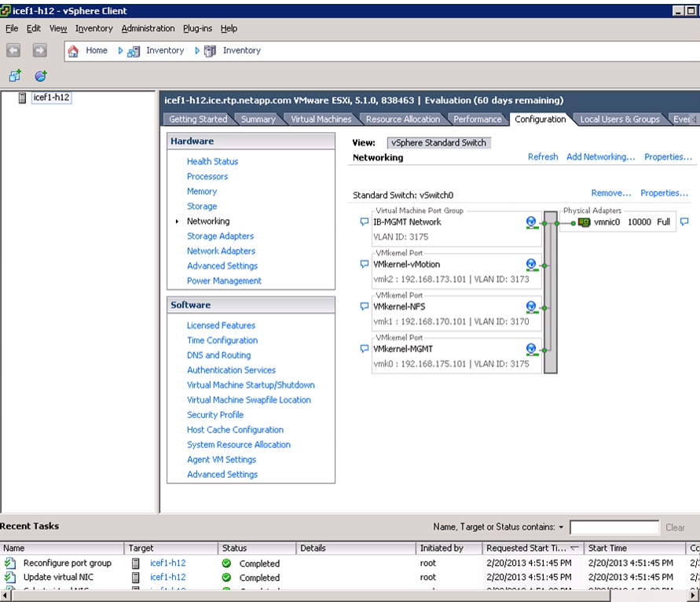
Task: Switch to the Summary tab
Action: [x=258, y=119]
